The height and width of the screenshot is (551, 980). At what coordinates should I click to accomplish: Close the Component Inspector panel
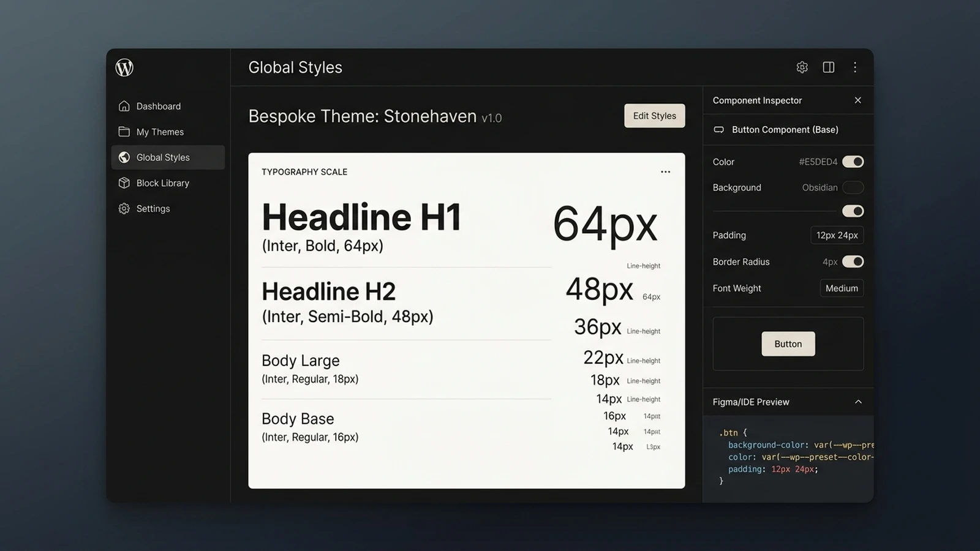[x=858, y=100]
